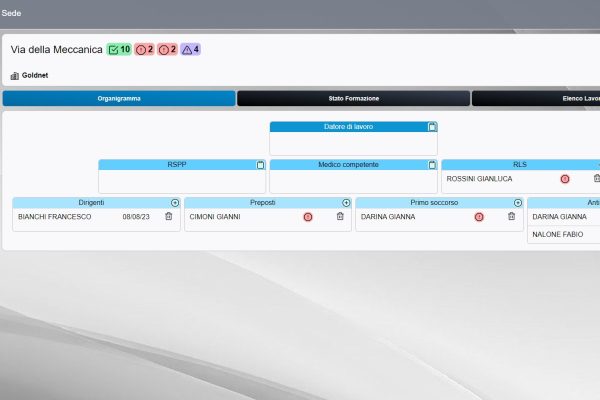
Task: Delete ROSSINI GIANLUCA from RLS
Action: point(597,178)
